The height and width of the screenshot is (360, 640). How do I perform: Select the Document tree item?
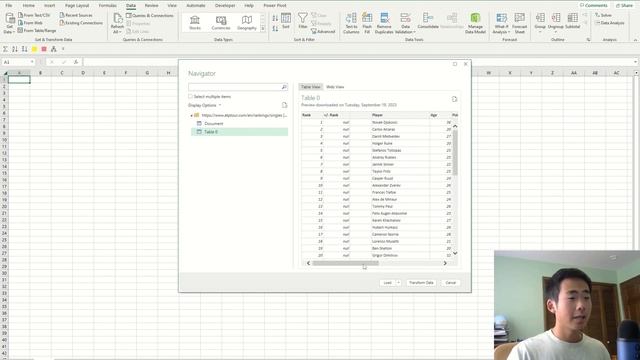213,123
